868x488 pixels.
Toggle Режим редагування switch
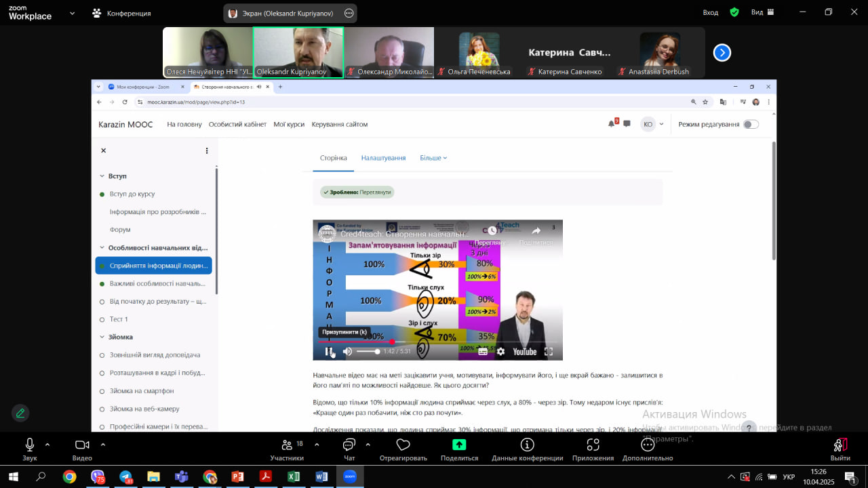tap(751, 124)
